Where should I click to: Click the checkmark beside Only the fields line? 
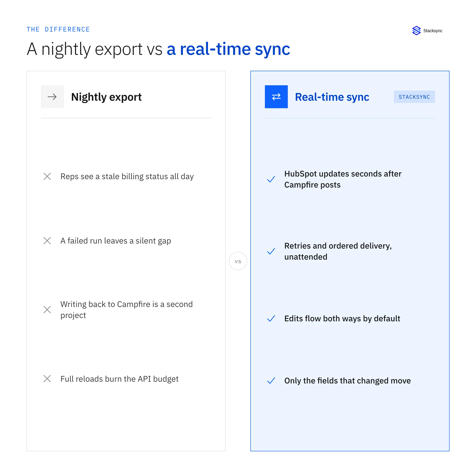(x=271, y=381)
